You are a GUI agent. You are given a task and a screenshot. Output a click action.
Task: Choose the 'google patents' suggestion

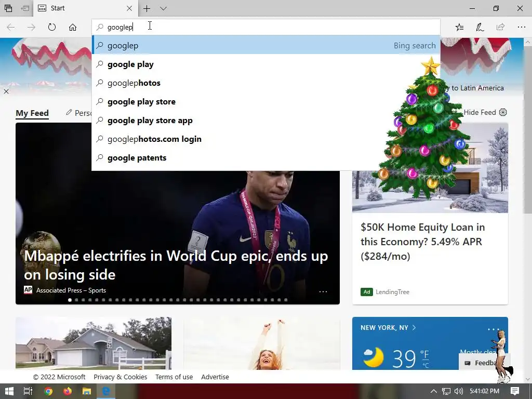[266, 157]
